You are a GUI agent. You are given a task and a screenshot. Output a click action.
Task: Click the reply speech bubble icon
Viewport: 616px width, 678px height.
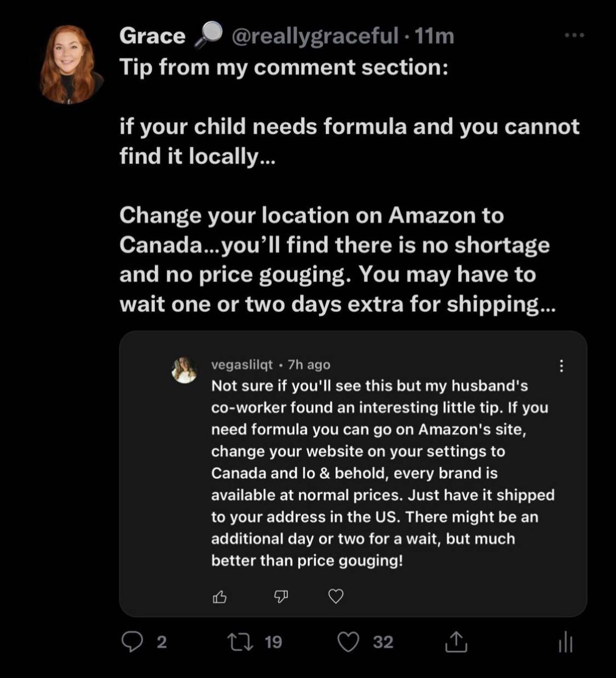[132, 641]
